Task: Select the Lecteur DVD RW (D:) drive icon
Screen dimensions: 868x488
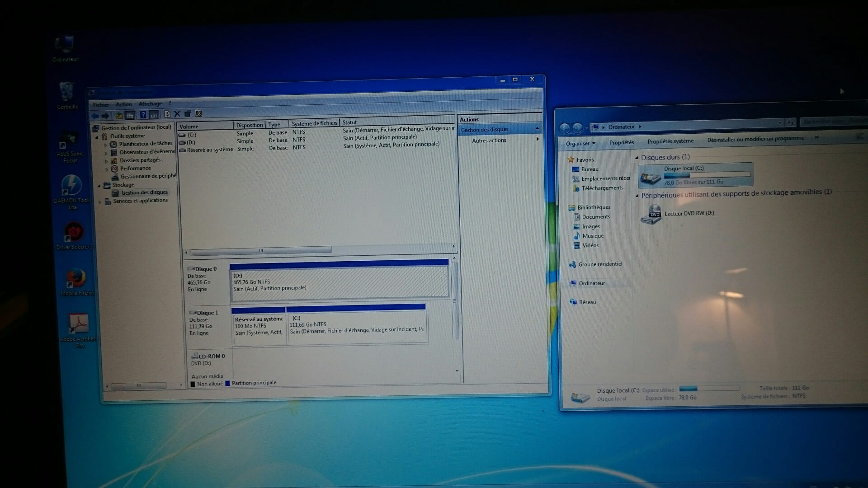Action: [651, 214]
